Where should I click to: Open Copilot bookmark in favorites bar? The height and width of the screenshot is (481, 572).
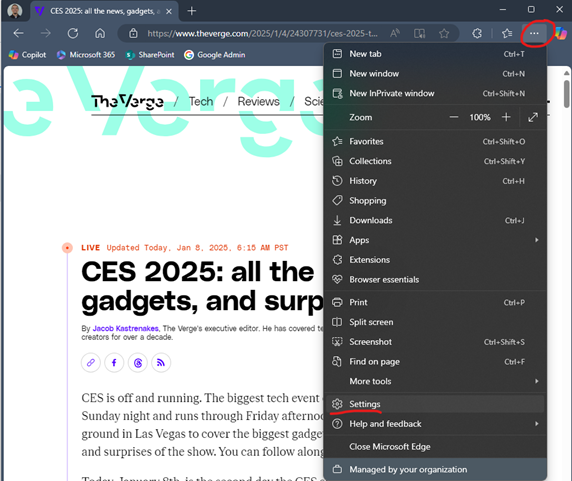[27, 55]
